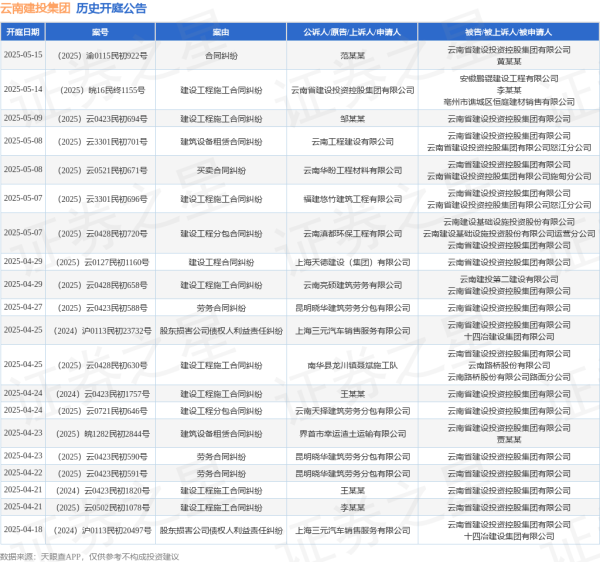Select the 公诉人/原告/上诉人/申请人 column header
Viewport: 600px width, 562px height.
[352, 32]
